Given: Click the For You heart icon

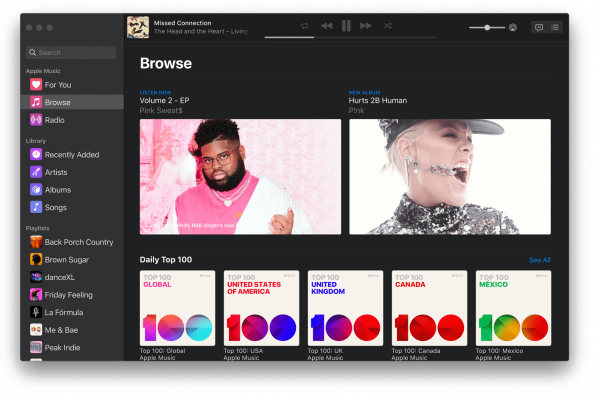Looking at the screenshot, I should tap(36, 85).
